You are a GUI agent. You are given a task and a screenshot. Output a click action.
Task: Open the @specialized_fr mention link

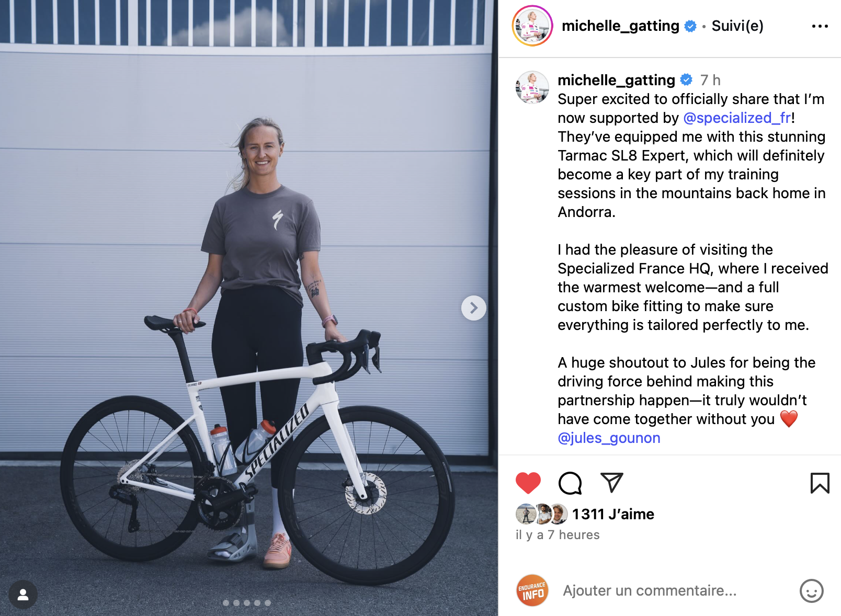click(737, 118)
